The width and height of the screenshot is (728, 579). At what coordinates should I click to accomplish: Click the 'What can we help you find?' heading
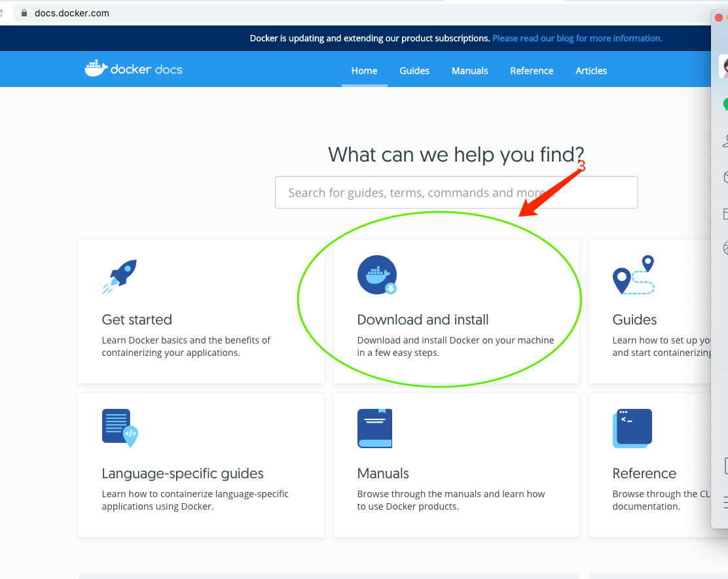pyautogui.click(x=456, y=154)
